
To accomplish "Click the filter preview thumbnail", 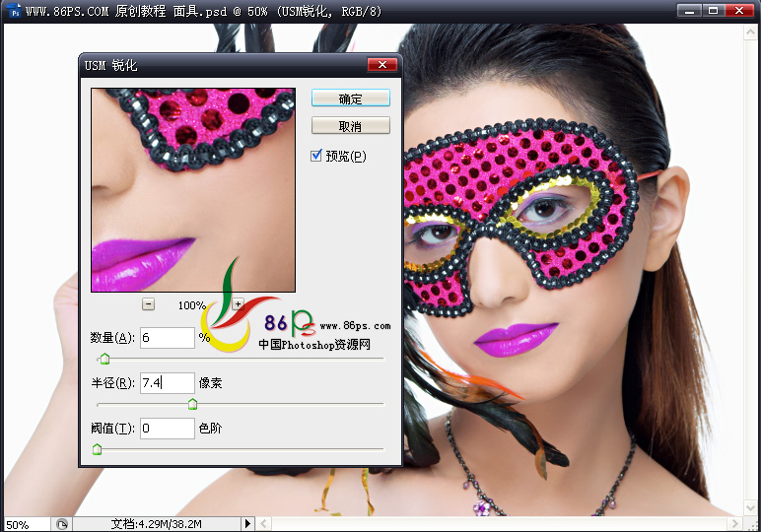I will click(x=193, y=190).
